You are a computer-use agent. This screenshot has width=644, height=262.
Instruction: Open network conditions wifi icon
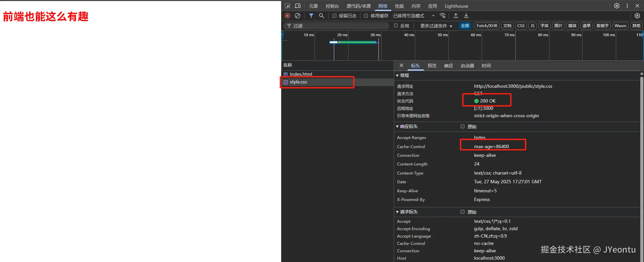click(x=443, y=16)
